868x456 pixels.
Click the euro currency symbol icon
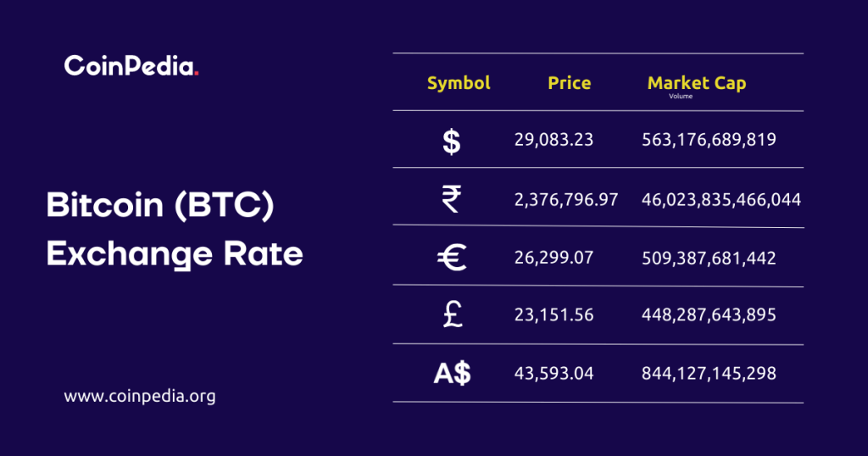tap(452, 258)
